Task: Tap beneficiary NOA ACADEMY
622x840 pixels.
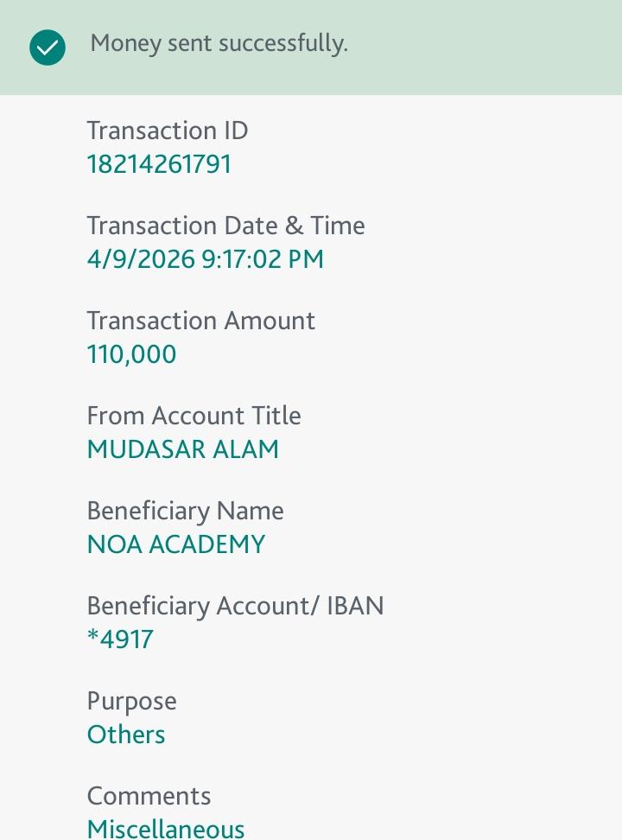Action: point(176,544)
